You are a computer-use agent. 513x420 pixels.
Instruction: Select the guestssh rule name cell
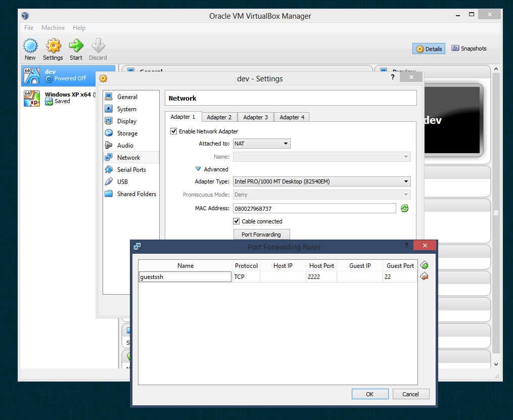coord(185,277)
